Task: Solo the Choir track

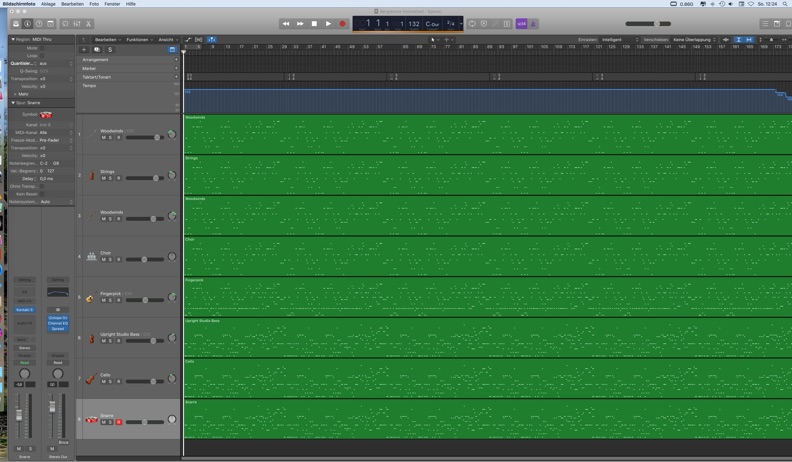Action: click(x=111, y=260)
